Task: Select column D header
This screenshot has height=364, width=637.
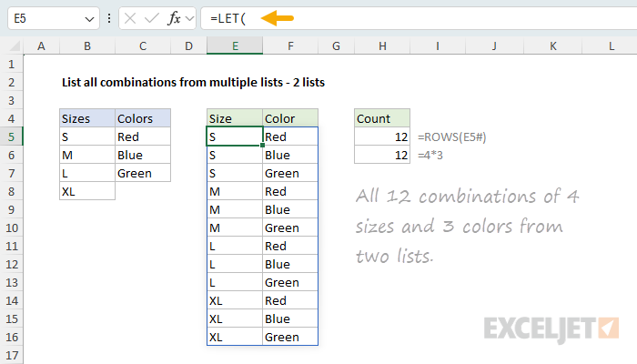Action: tap(188, 45)
